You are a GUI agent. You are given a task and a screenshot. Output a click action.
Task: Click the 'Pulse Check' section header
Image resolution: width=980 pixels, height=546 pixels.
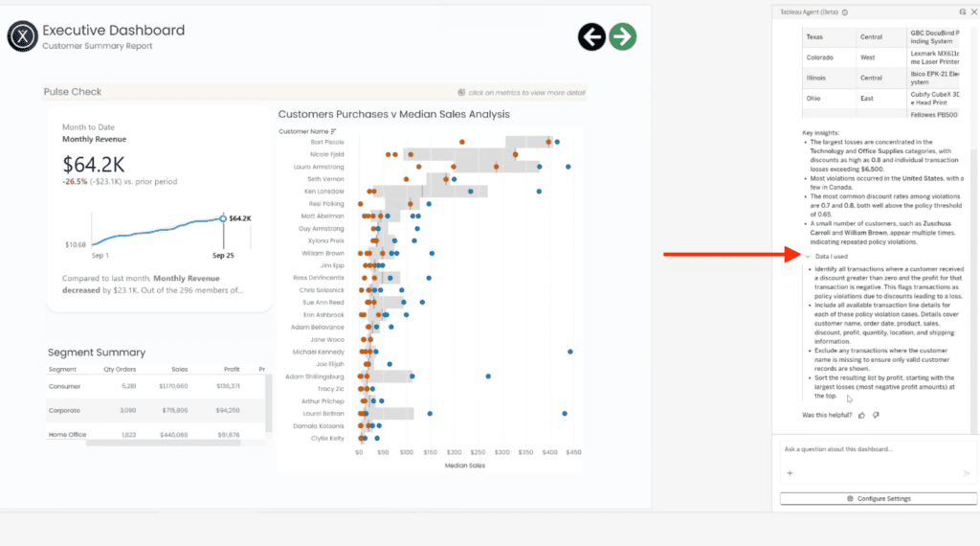point(73,92)
